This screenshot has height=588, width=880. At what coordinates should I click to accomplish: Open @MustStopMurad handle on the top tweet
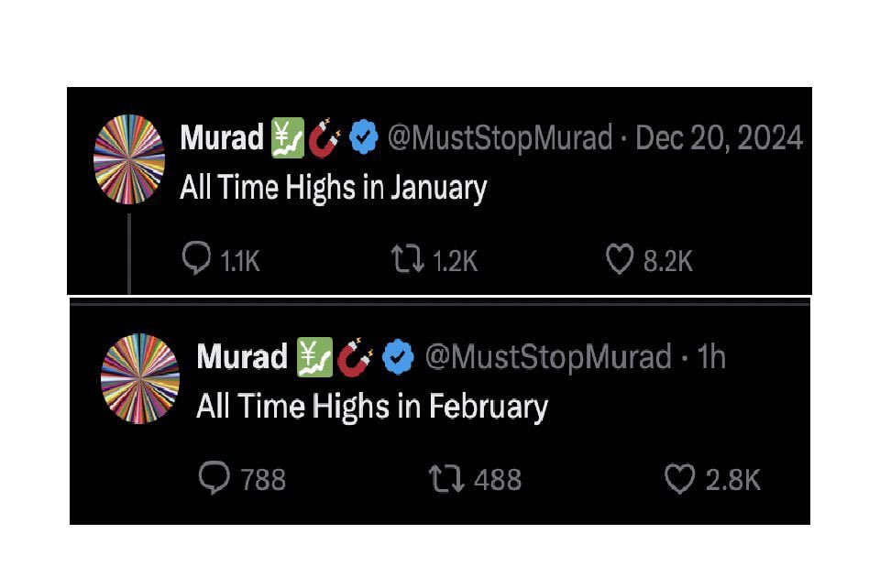click(500, 138)
